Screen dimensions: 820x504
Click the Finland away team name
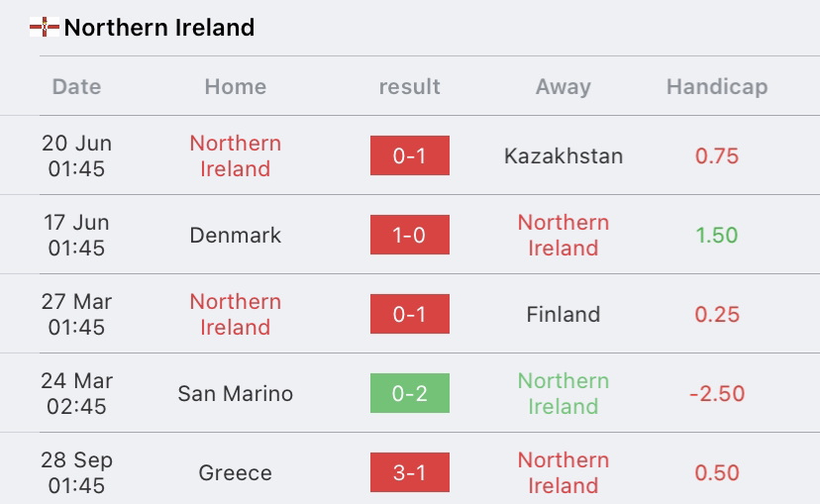point(564,314)
